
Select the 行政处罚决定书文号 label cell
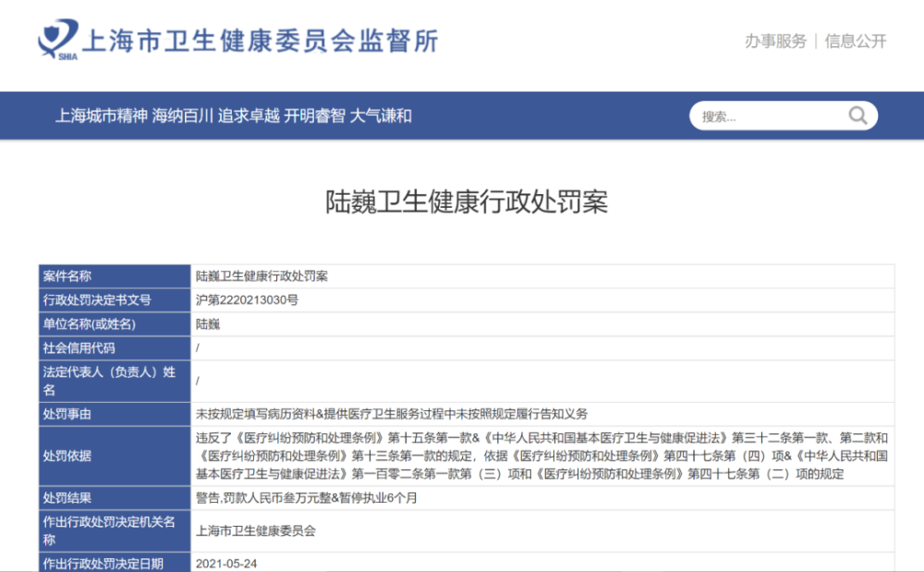tap(115, 300)
